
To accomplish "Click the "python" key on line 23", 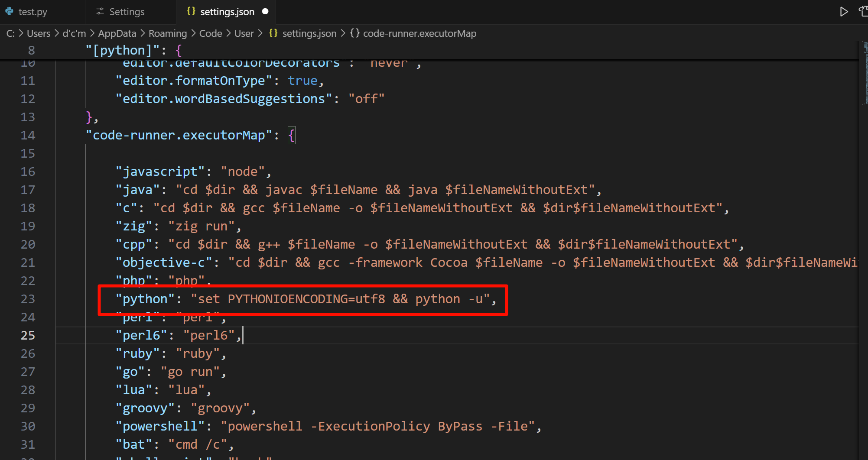I will [145, 299].
